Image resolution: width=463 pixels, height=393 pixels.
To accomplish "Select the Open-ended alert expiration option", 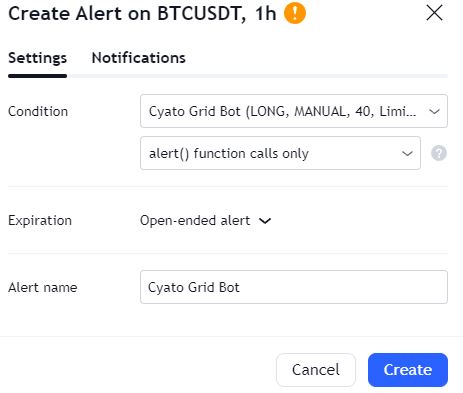I will tap(205, 220).
